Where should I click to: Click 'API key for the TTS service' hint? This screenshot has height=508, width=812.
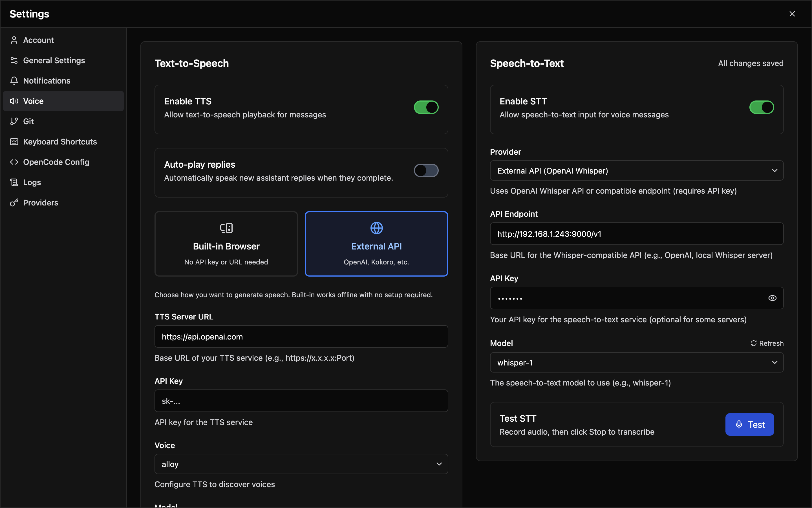pos(204,422)
